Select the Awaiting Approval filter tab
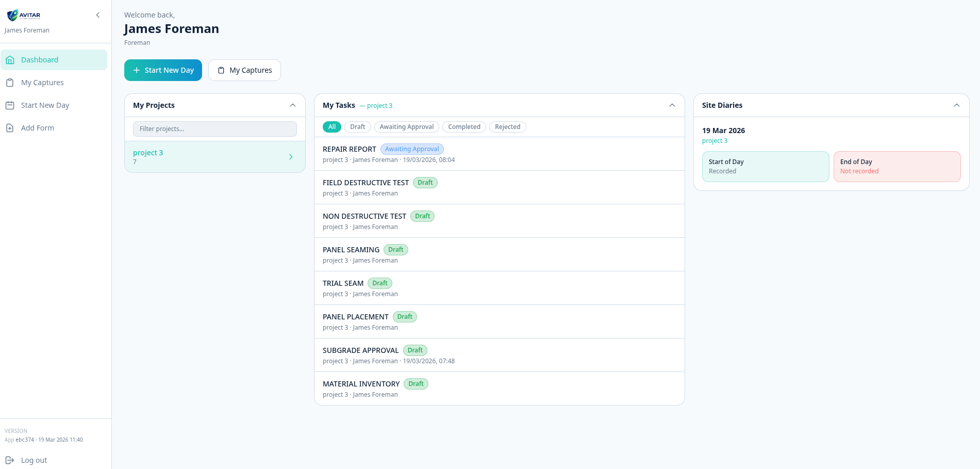This screenshot has width=980, height=469. pos(406,126)
